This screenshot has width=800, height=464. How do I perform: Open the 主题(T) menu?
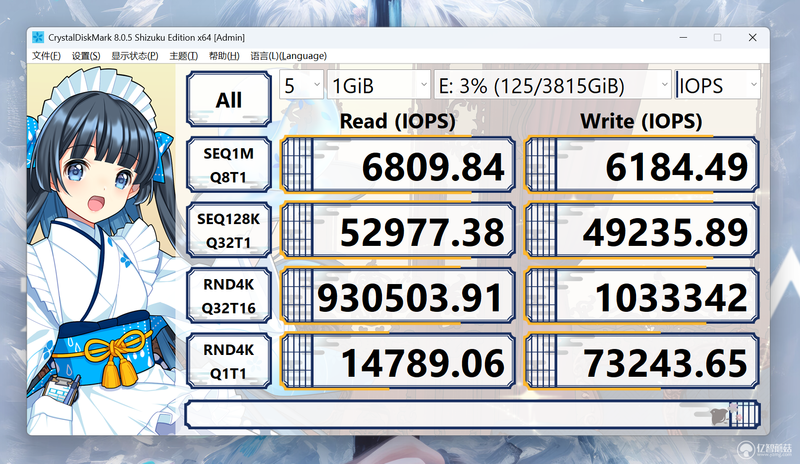pyautogui.click(x=184, y=56)
